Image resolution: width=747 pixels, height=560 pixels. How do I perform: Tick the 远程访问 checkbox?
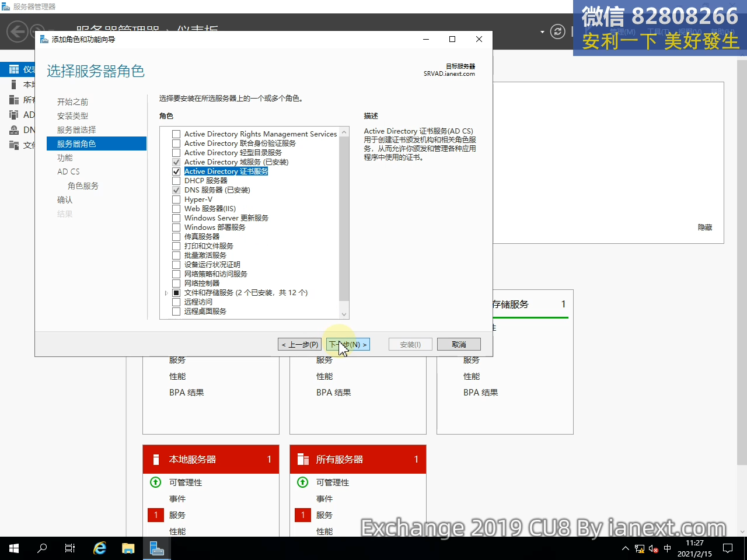(x=176, y=302)
